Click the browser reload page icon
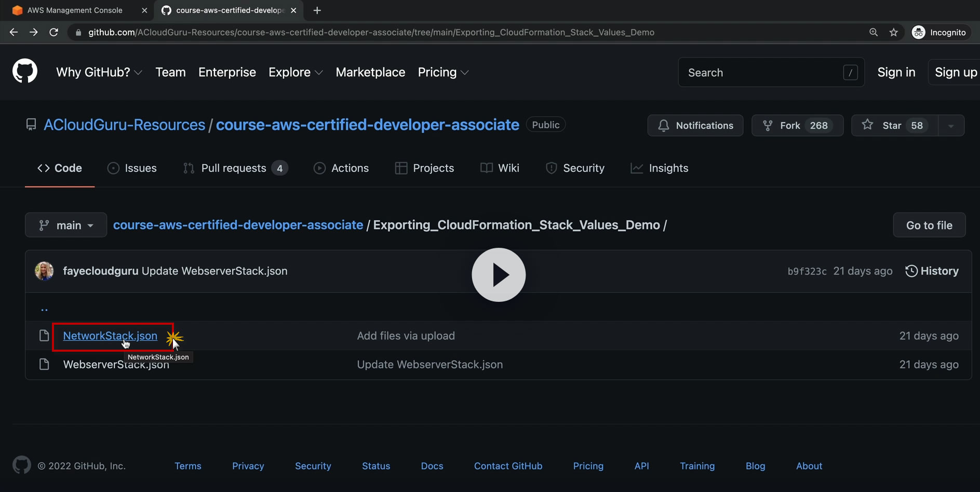The height and width of the screenshot is (492, 980). pos(53,32)
